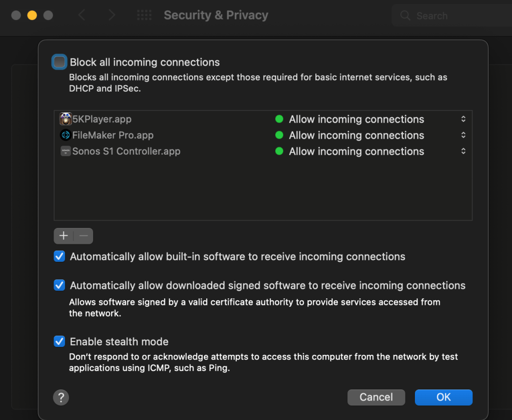This screenshot has height=420, width=512.
Task: Disable the stealth mode checkbox
Action: pyautogui.click(x=60, y=341)
